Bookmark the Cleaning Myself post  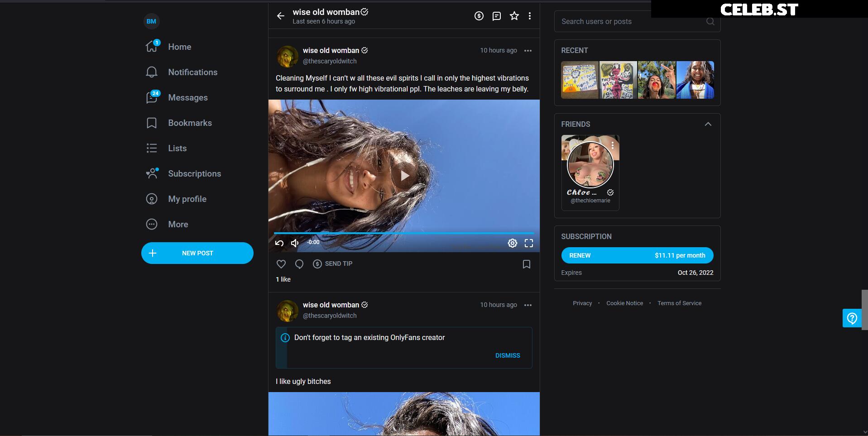527,264
